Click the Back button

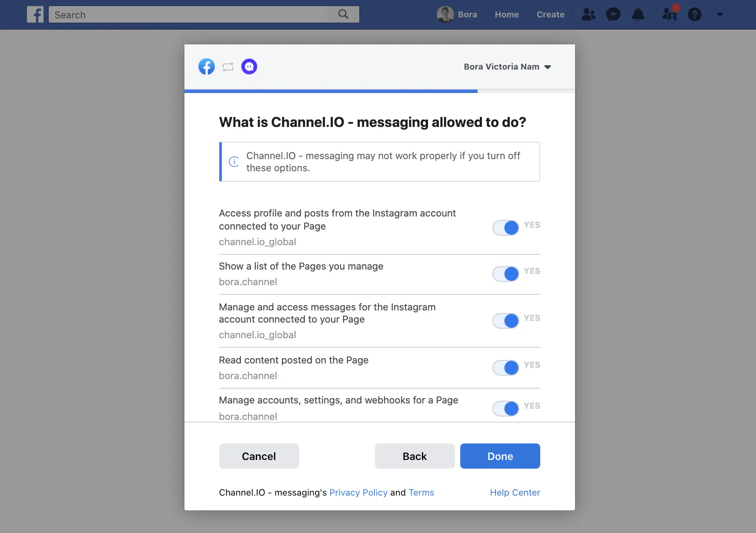[x=415, y=456]
